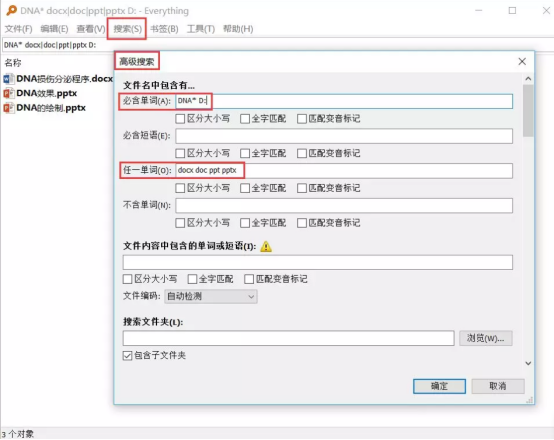Enable 全字匹配 under 不含单词
This screenshot has width=554, height=440.
[244, 223]
